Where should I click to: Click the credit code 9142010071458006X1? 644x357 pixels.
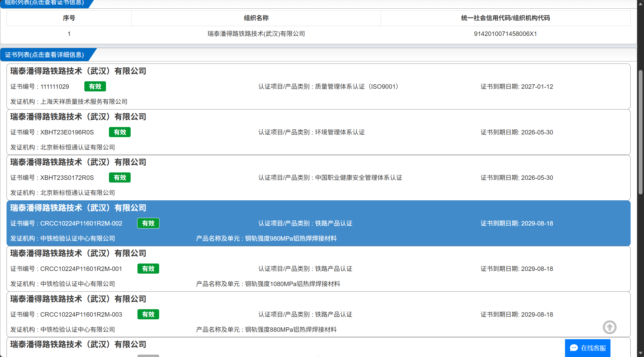point(505,34)
